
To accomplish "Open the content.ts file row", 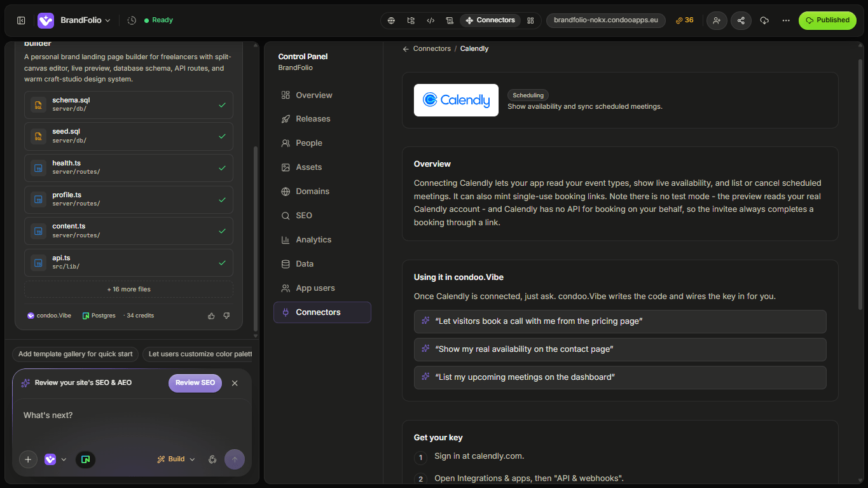I will (x=128, y=231).
